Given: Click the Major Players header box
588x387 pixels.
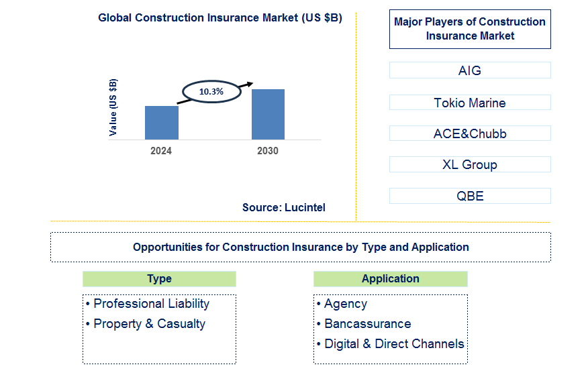Looking at the screenshot, I should (469, 29).
